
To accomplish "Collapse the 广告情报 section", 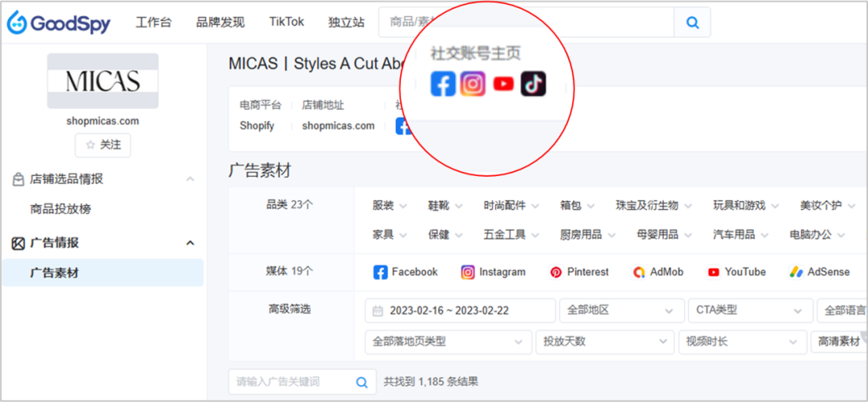I will point(190,243).
